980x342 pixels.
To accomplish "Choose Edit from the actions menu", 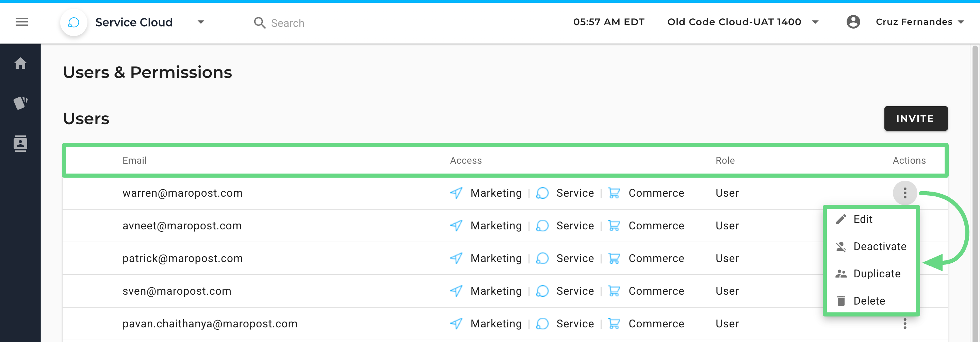I will point(863,219).
